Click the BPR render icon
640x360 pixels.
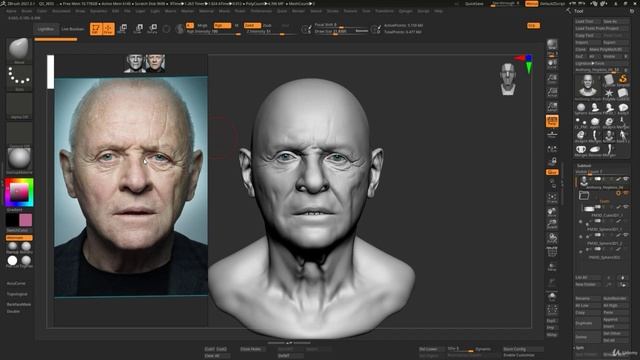pos(552,45)
